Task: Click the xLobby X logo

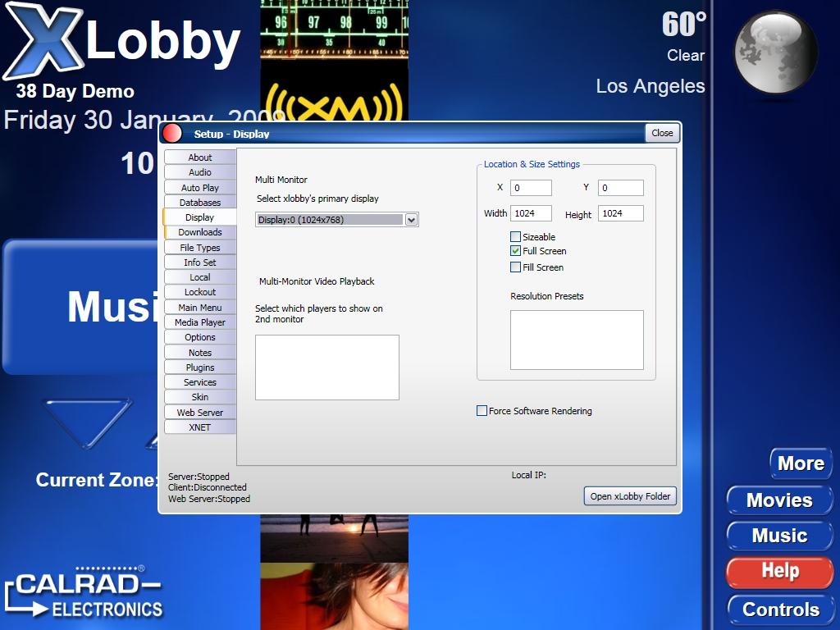Action: 41,43
